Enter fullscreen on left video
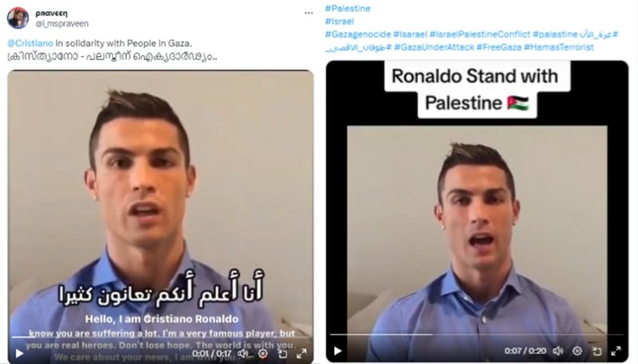 click(x=302, y=354)
